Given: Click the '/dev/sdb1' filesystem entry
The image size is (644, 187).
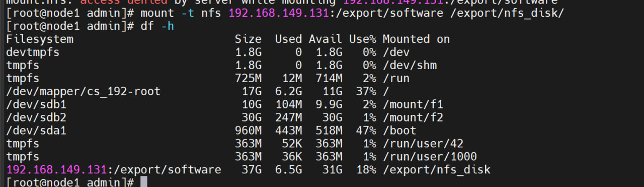Looking at the screenshot, I should pos(37,104).
